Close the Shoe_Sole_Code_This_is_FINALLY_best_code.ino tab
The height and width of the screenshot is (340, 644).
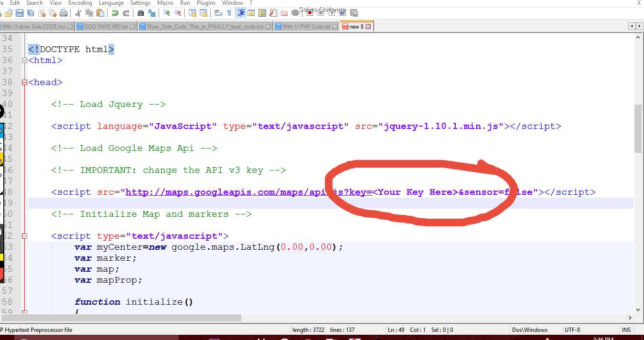268,27
